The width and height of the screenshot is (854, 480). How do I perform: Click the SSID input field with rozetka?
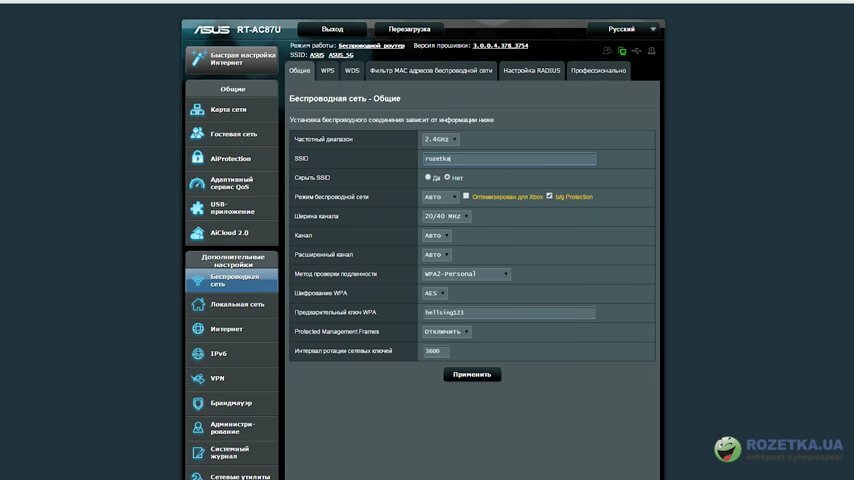coord(509,159)
